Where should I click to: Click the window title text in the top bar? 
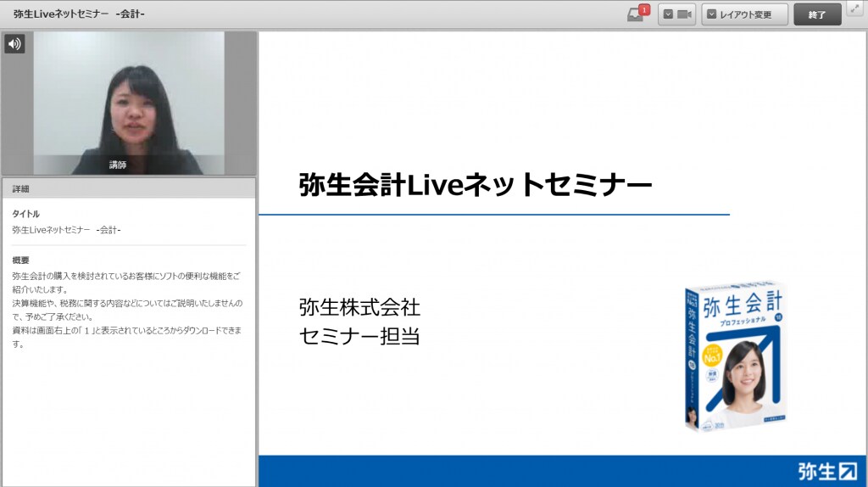pyautogui.click(x=79, y=14)
